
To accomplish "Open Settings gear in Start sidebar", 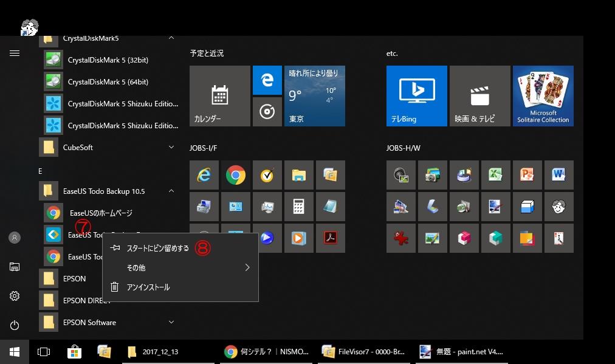I will (15, 296).
